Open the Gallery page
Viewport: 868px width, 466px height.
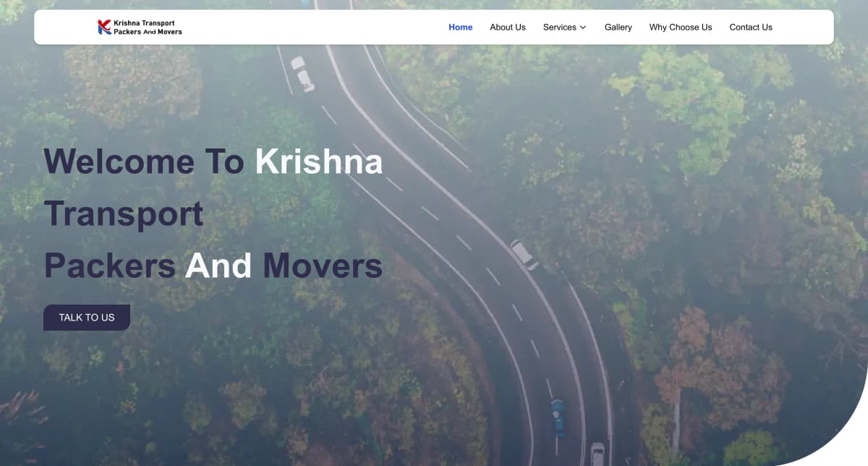pos(618,27)
